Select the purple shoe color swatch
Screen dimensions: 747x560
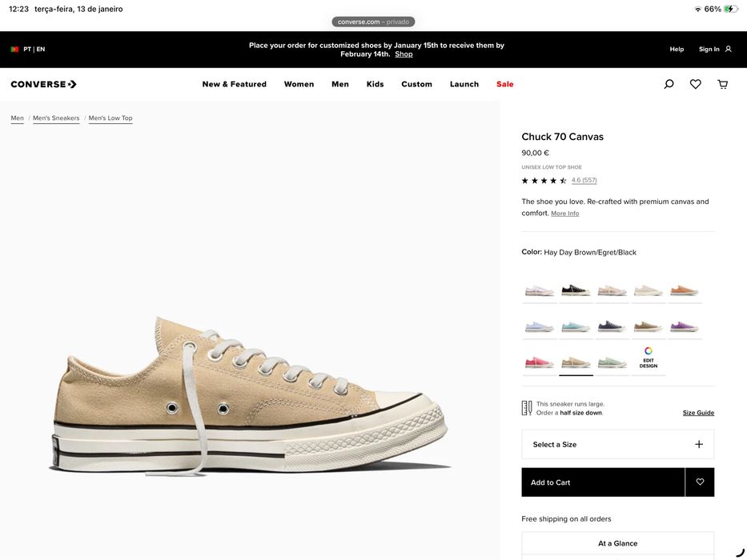684,326
